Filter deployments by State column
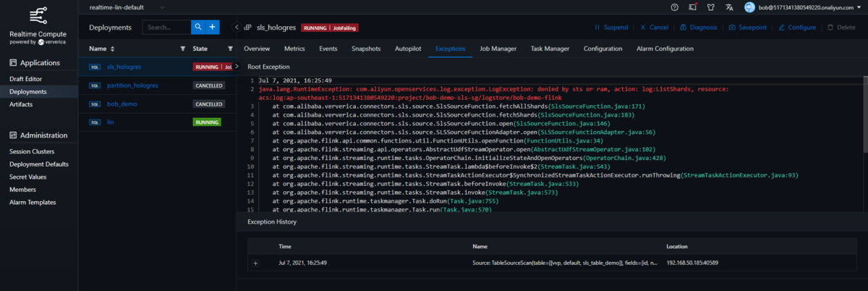Screen dimensions: 868x291 pos(230,48)
